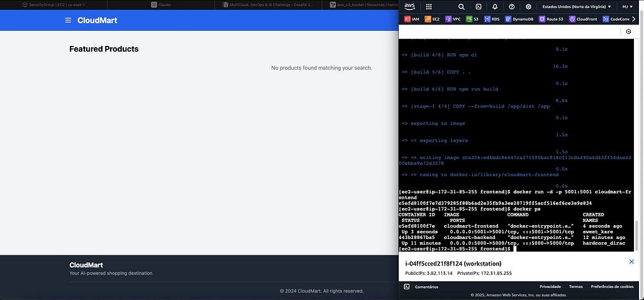The width and height of the screenshot is (644, 300).
Task: Expand the Estados Unidos region dropdown
Action: [x=577, y=6]
